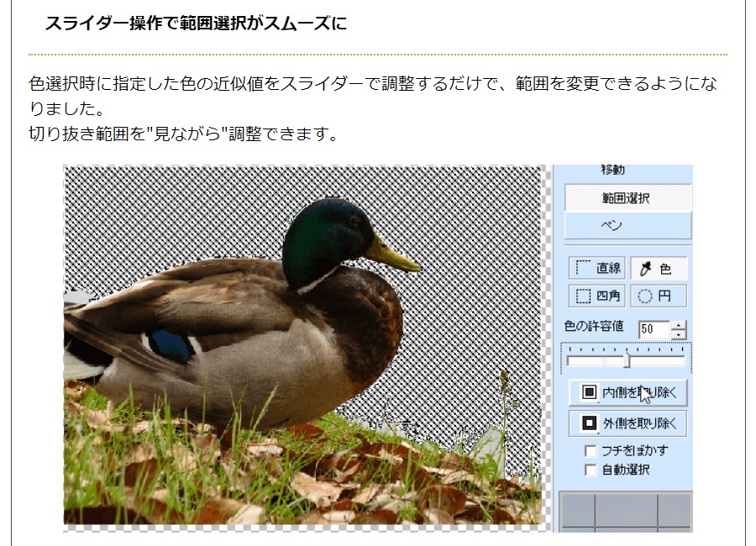
Task: Choose the 直線 selection mode
Action: point(597,268)
